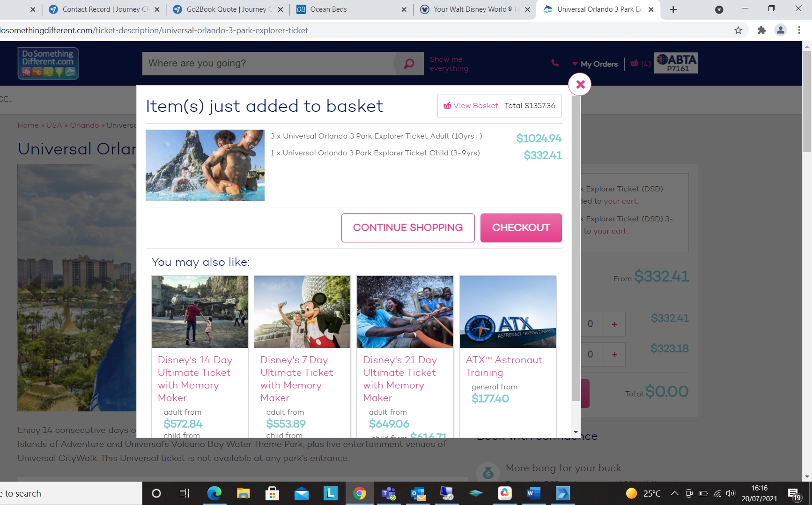Open the blue L app on taskbar
Screen dimensions: 812x505
[330, 493]
